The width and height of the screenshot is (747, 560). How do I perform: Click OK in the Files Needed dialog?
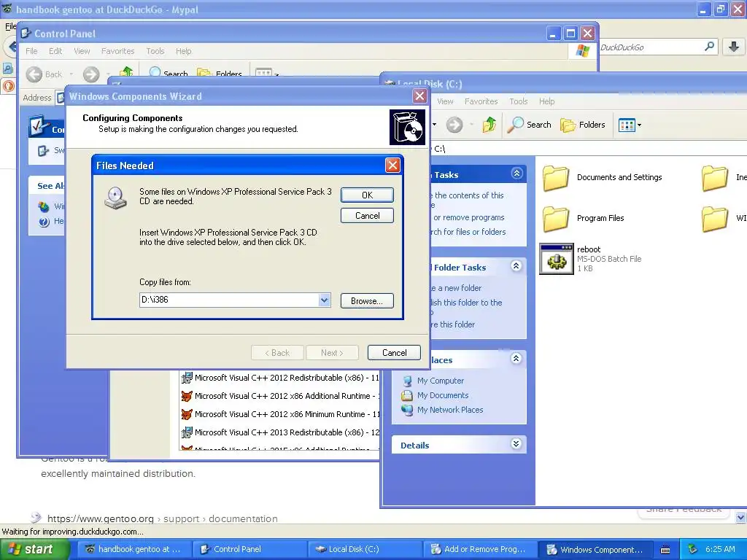click(367, 195)
